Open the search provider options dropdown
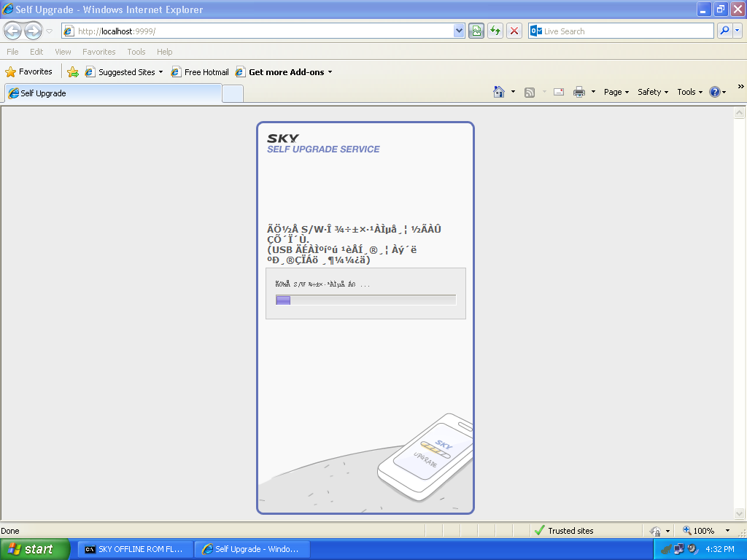 [x=737, y=31]
